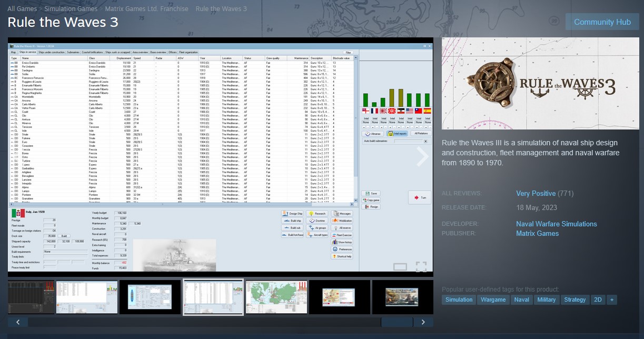Click the Resign button
Viewport: 644px width, 339px height.
tap(371, 207)
